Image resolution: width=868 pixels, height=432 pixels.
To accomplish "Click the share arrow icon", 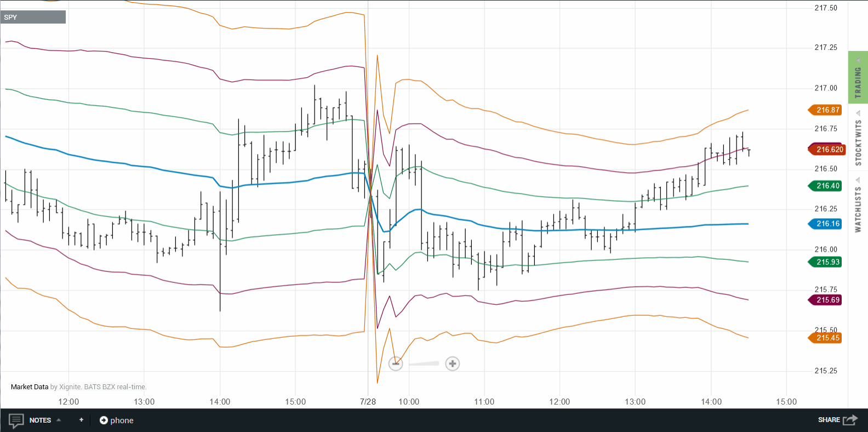I will point(850,420).
